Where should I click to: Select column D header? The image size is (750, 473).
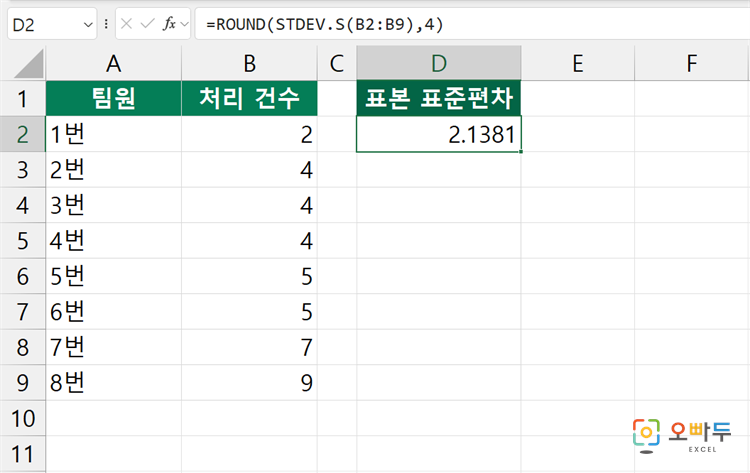pyautogui.click(x=439, y=63)
